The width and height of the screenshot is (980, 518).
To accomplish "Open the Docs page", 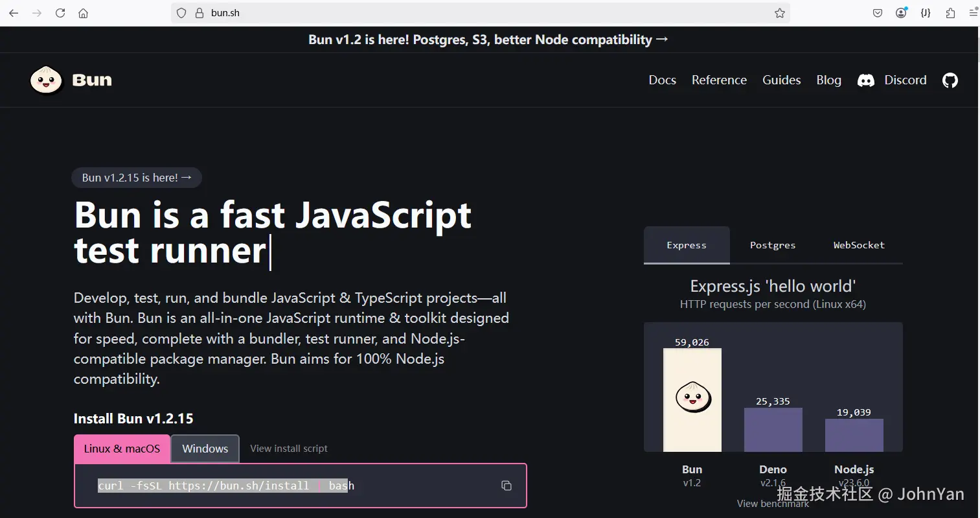I will [x=663, y=80].
